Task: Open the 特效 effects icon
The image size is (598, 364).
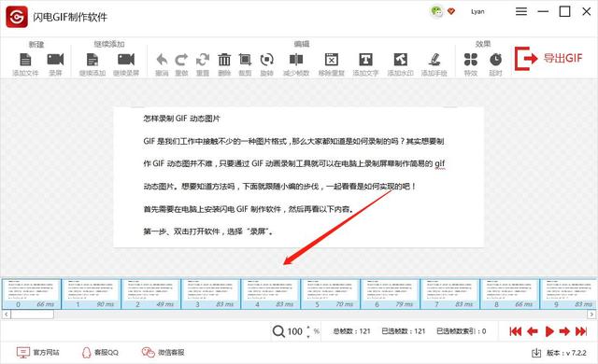Action: tap(471, 60)
